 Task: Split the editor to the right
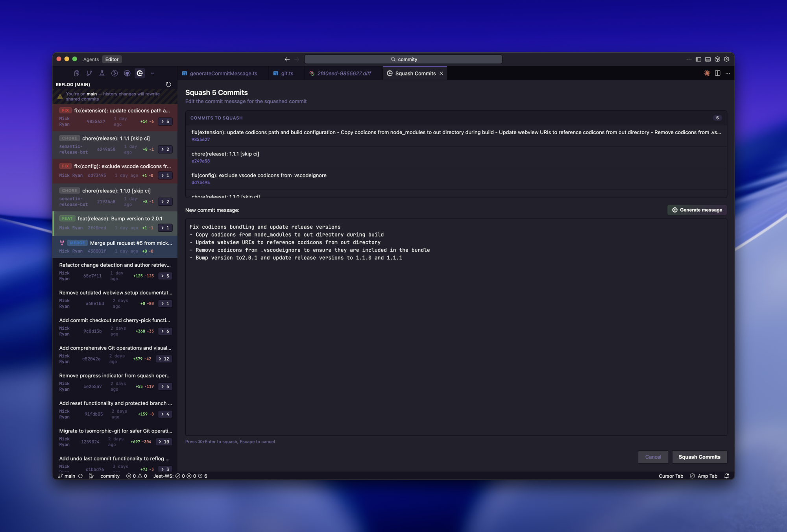tap(717, 73)
